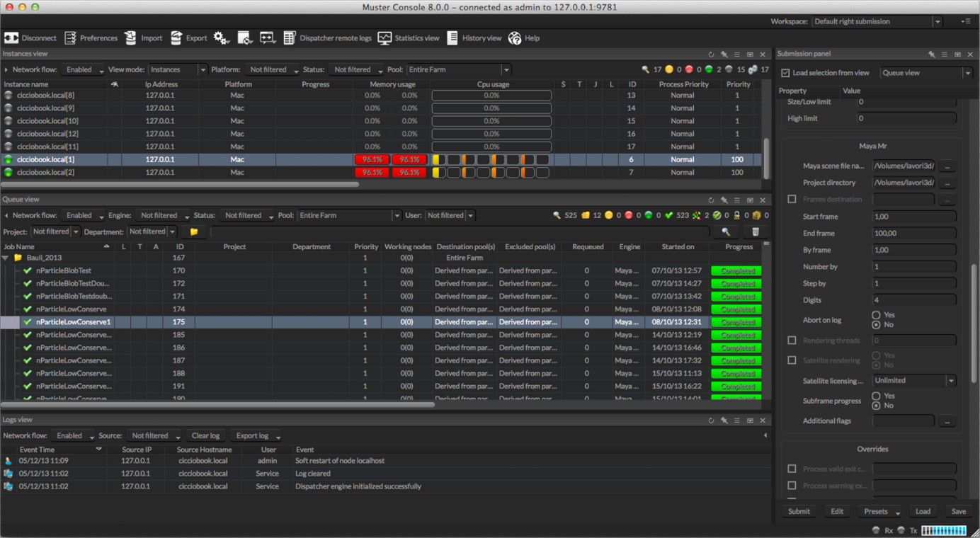Click the trash icon in Queue view
This screenshot has height=538, width=980.
[755, 231]
